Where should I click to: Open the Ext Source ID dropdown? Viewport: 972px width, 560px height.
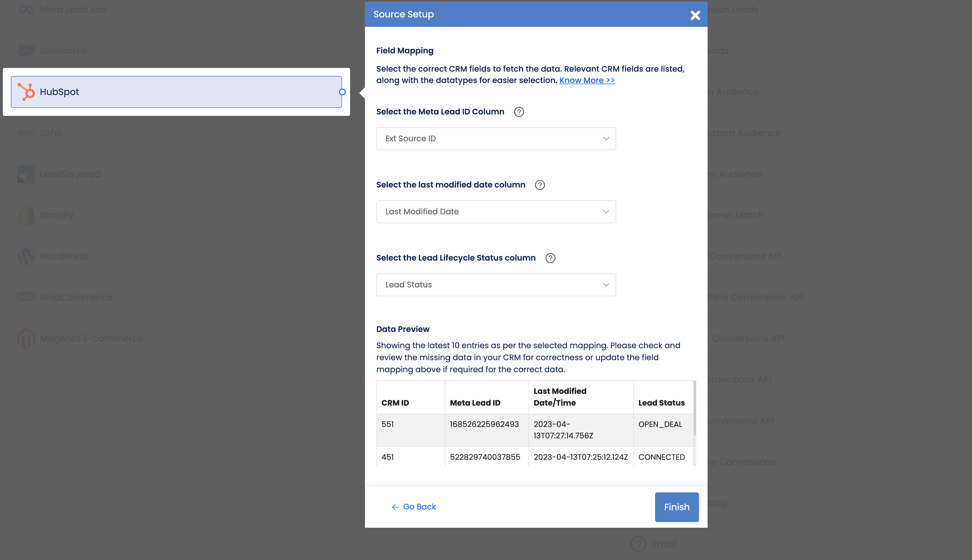pos(496,138)
